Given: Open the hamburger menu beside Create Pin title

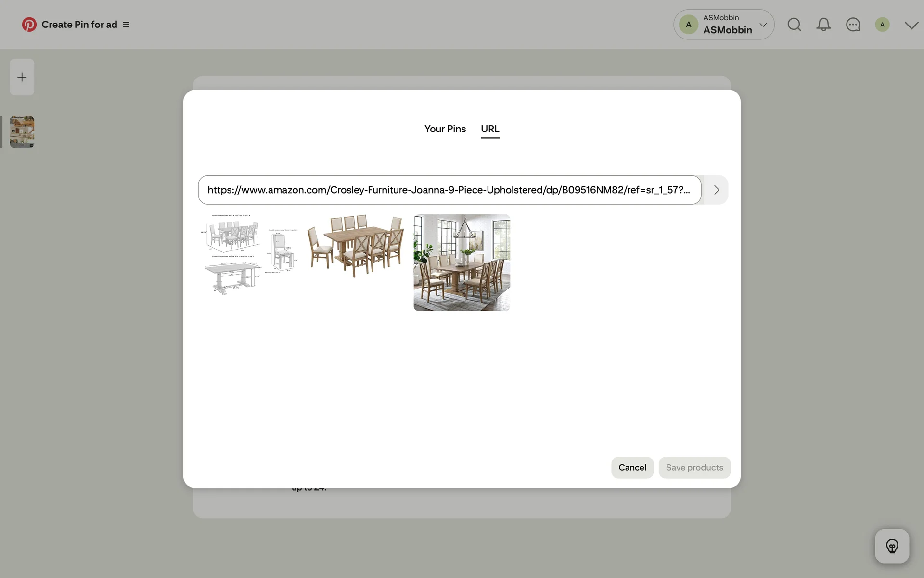Looking at the screenshot, I should 126,25.
